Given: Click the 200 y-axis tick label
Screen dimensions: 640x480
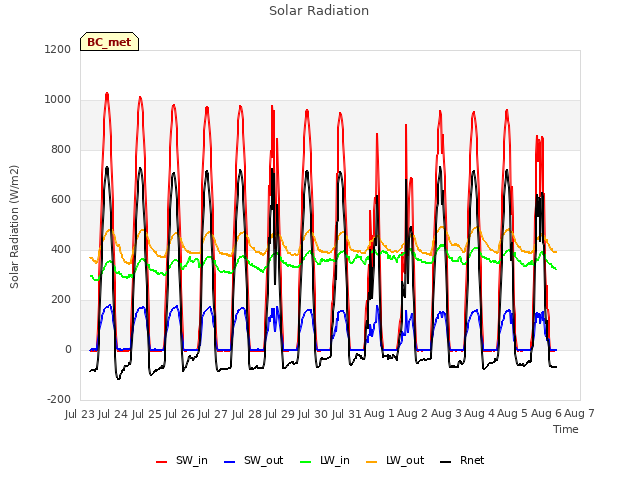Looking at the screenshot, I should tap(61, 300).
